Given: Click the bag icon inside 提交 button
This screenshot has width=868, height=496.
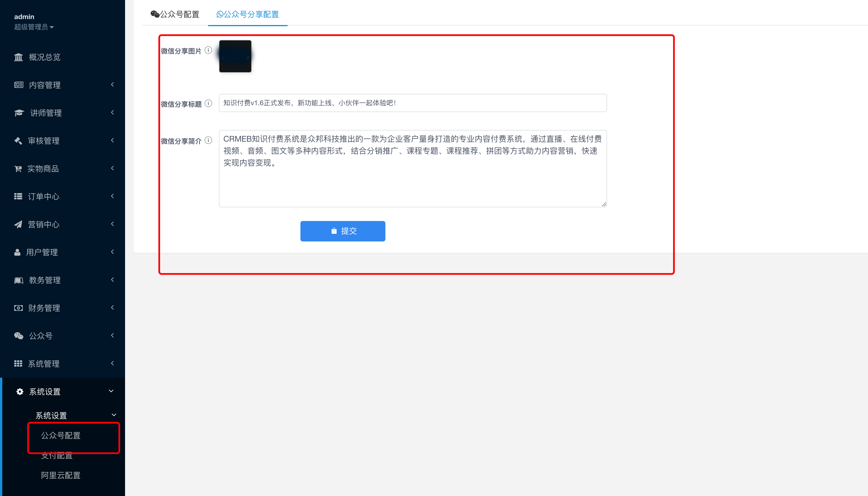Looking at the screenshot, I should 334,231.
